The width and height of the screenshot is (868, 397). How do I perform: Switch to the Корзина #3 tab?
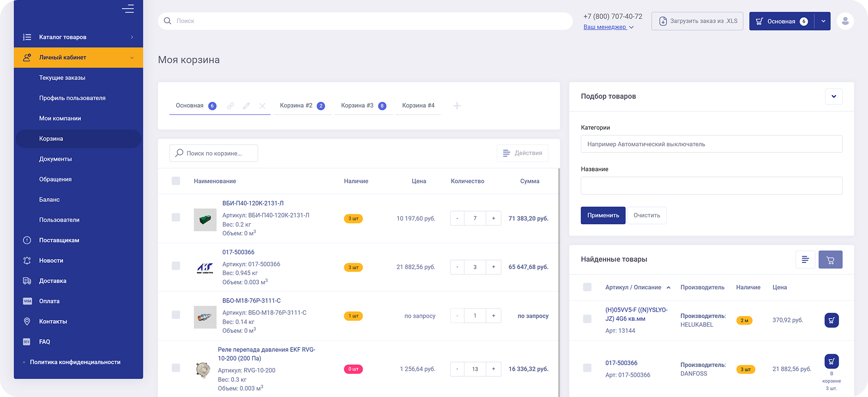click(363, 106)
